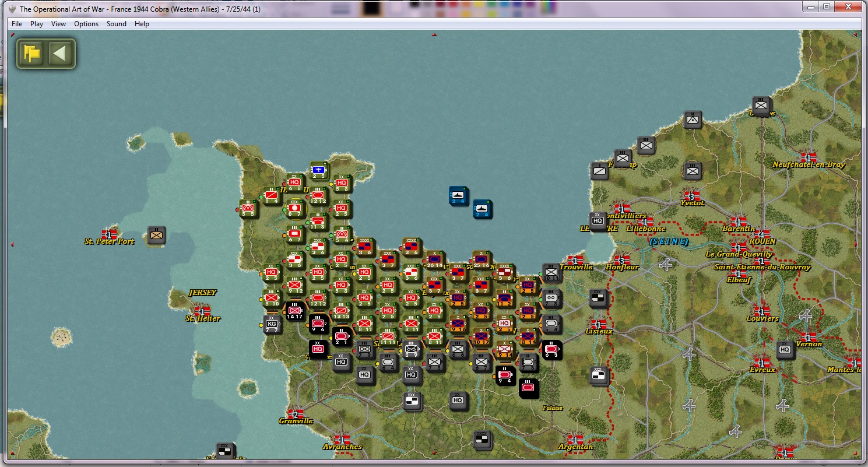Click the Honfleur flag marker numbered 3
This screenshot has height=467, width=868.
(622, 260)
